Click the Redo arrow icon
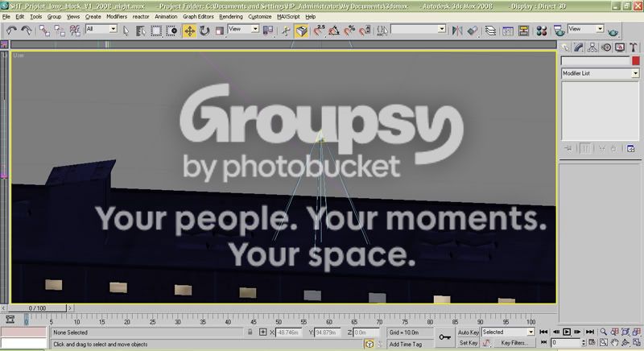 (27, 31)
